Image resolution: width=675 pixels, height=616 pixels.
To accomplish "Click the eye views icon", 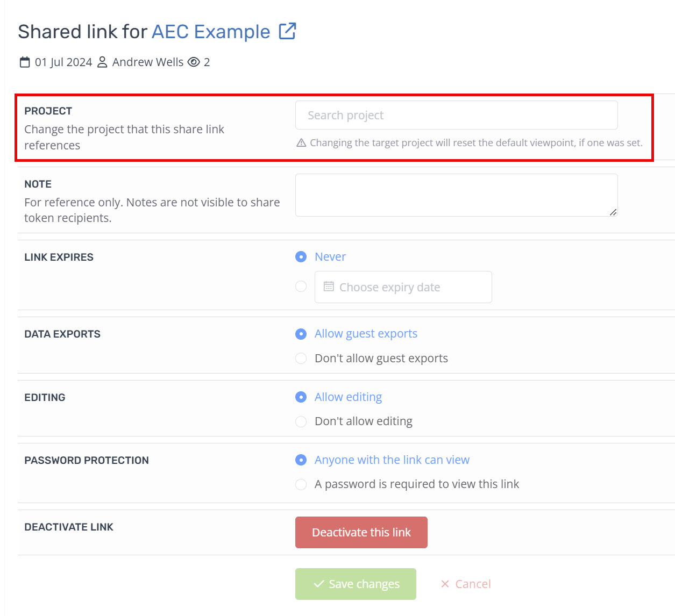I will [x=194, y=62].
